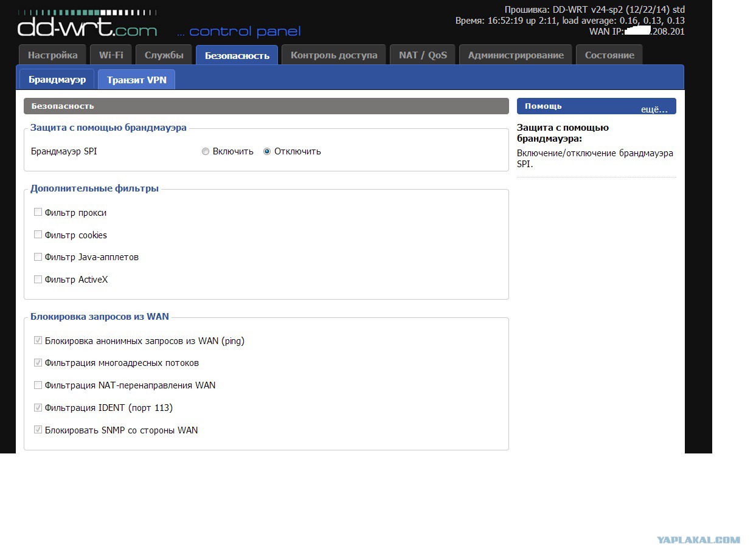Select the Брандмауэр sub-tab
The width and height of the screenshot is (756, 558).
[57, 80]
